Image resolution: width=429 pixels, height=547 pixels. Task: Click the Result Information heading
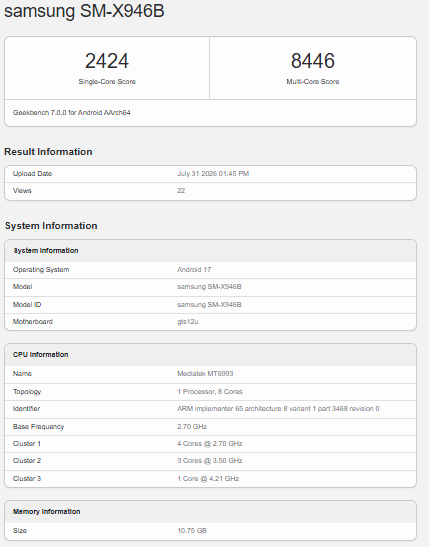[48, 152]
